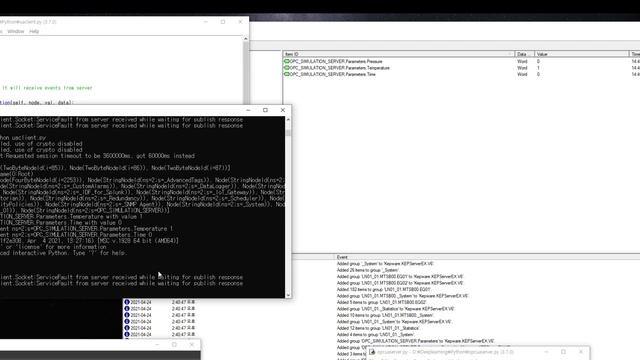Select OPC_SIMULATION_SERVER.Parameters.Time item
The width and height of the screenshot is (640, 360).
(333, 74)
